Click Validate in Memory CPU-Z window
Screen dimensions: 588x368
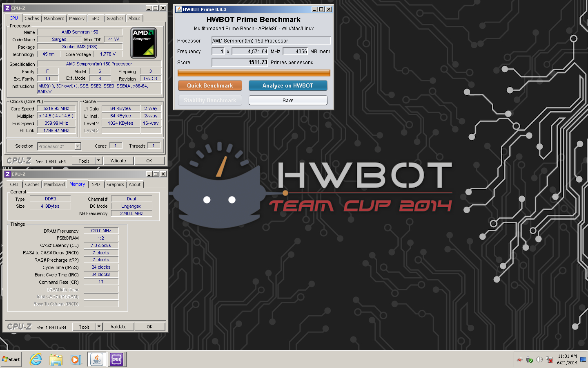pyautogui.click(x=118, y=327)
